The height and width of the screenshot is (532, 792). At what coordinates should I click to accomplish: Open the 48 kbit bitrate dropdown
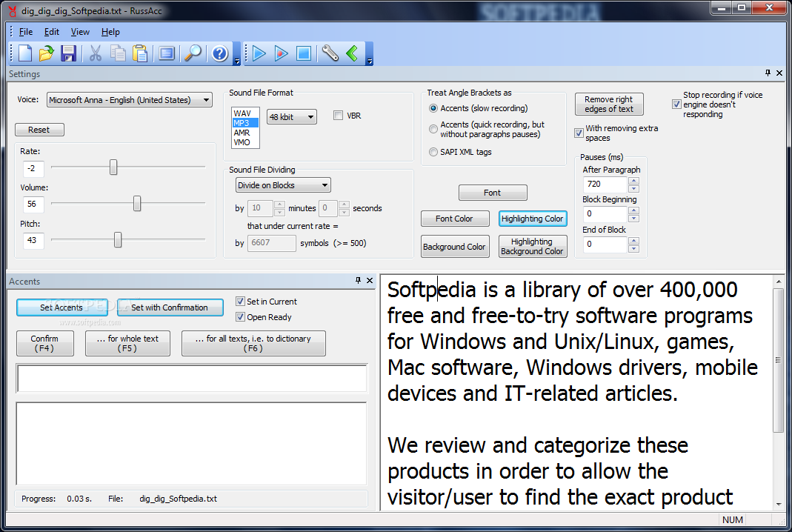coord(291,117)
